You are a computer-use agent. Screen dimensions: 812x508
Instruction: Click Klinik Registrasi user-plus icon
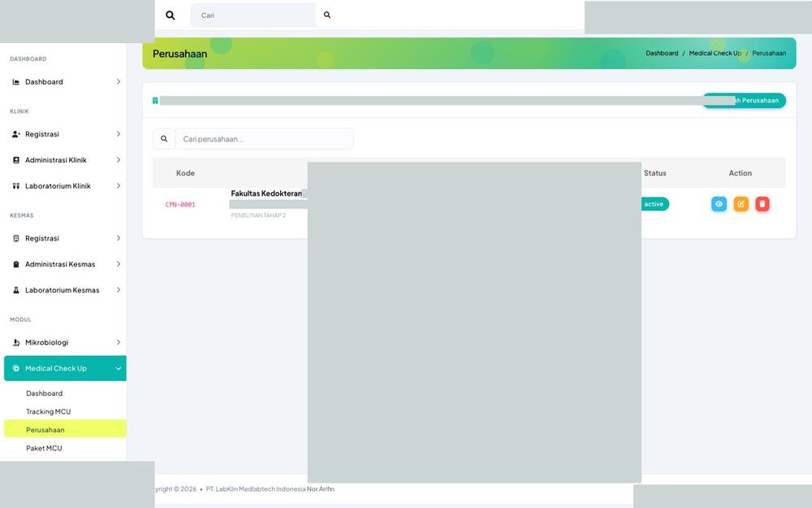pos(16,134)
